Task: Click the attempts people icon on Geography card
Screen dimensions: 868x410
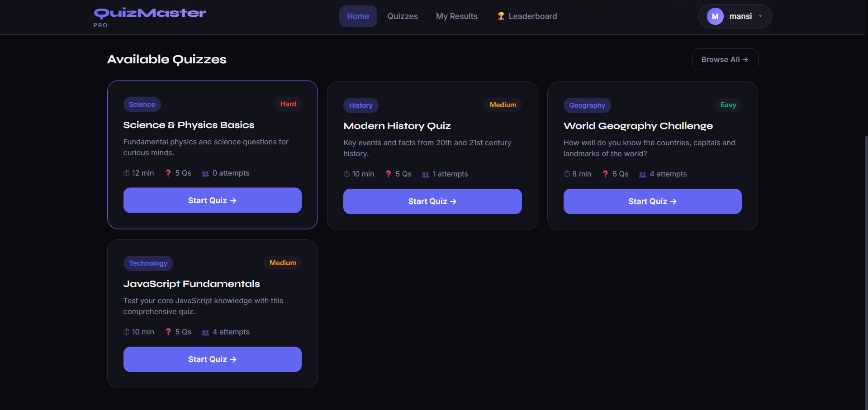Action: 642,175
